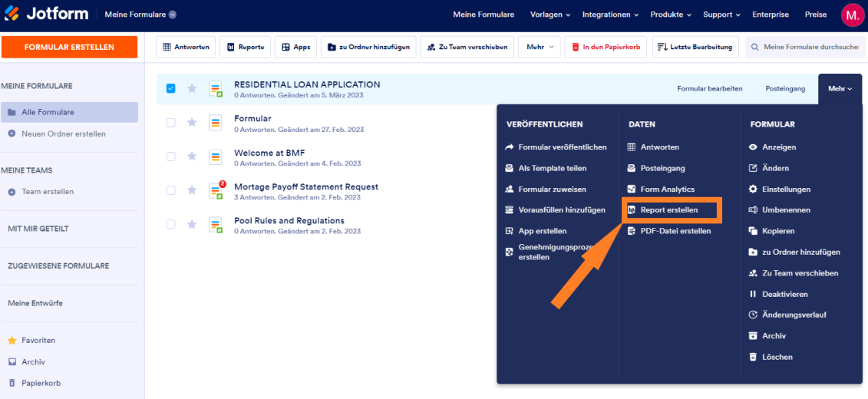Open the Letzte Bearbeitung sort control
The height and width of the screenshot is (399, 868).
696,47
